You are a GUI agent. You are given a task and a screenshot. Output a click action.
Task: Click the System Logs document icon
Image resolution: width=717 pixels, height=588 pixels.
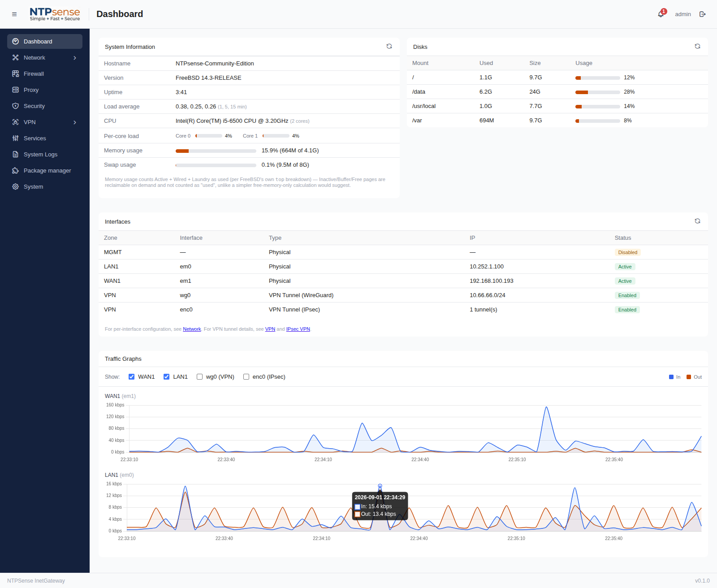pyautogui.click(x=16, y=154)
